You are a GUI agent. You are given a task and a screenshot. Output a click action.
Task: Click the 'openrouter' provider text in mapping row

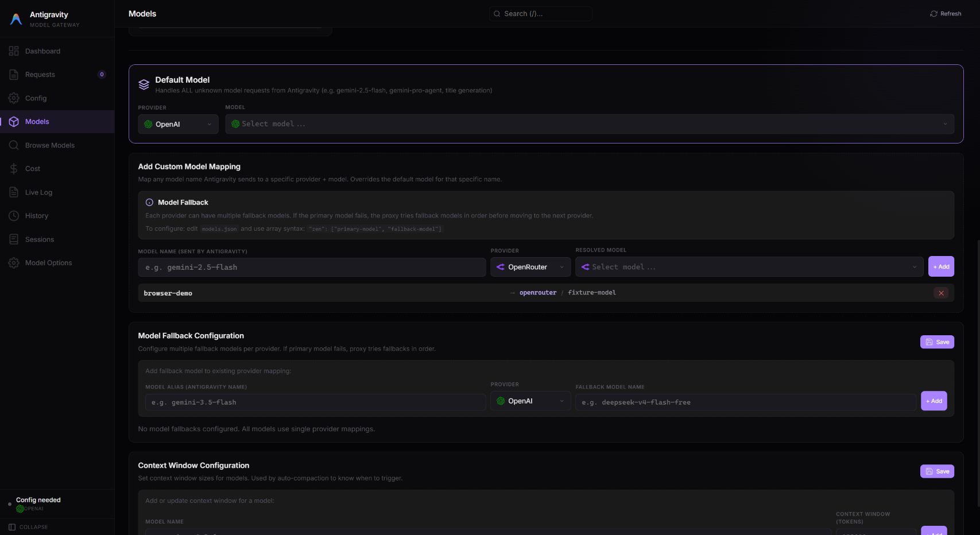click(538, 293)
